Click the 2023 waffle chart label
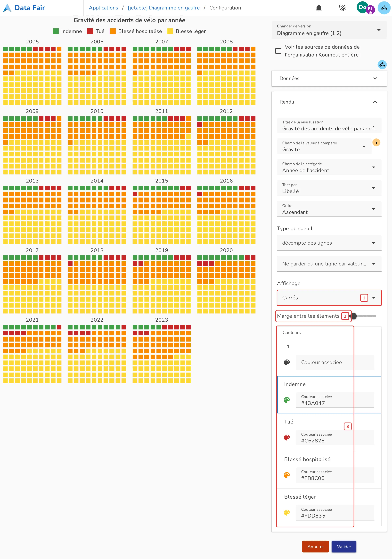 (162, 320)
